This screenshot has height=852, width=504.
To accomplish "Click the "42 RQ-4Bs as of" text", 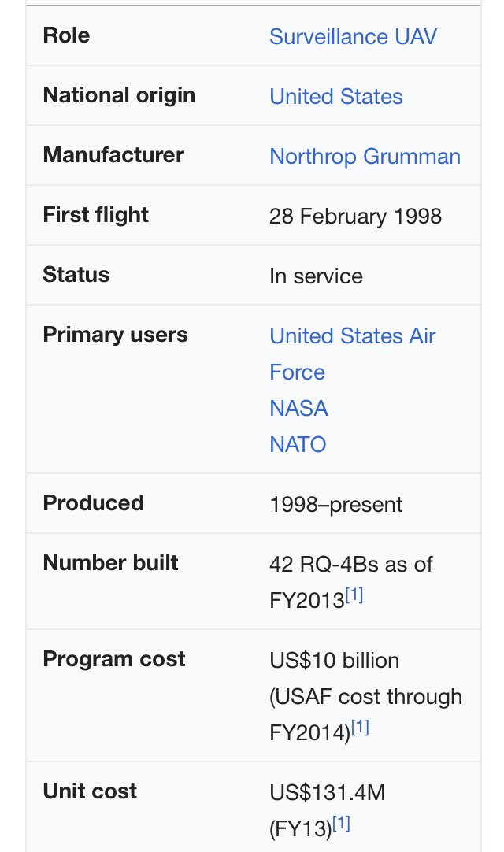I will point(350,564).
